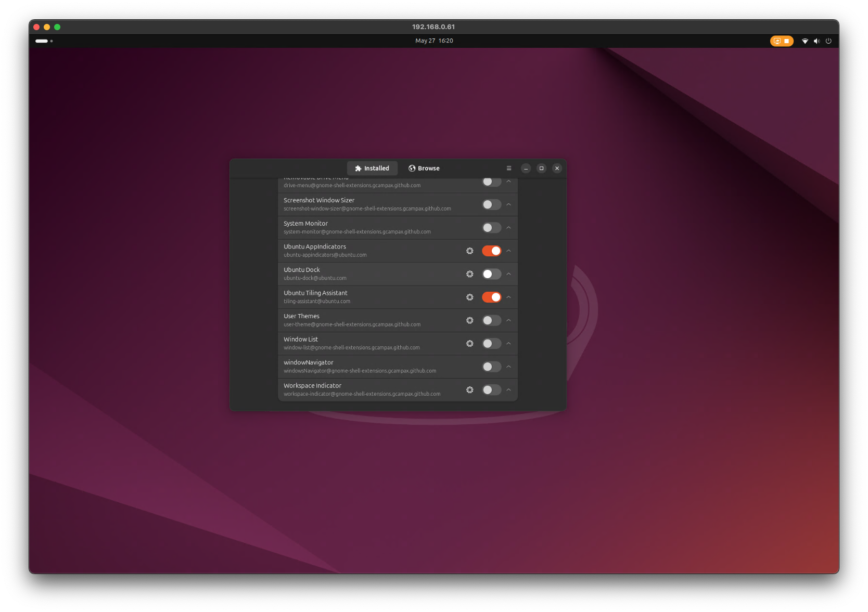
Task: Open settings gear for Ubuntu AppIndicators
Action: pyautogui.click(x=469, y=251)
